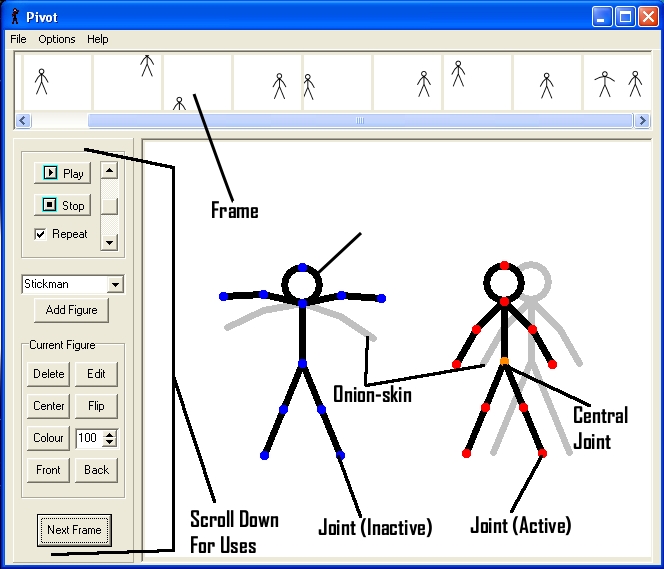Click the timeline horizontal scrollbar thumb
The width and height of the screenshot is (664, 569).
pos(360,121)
